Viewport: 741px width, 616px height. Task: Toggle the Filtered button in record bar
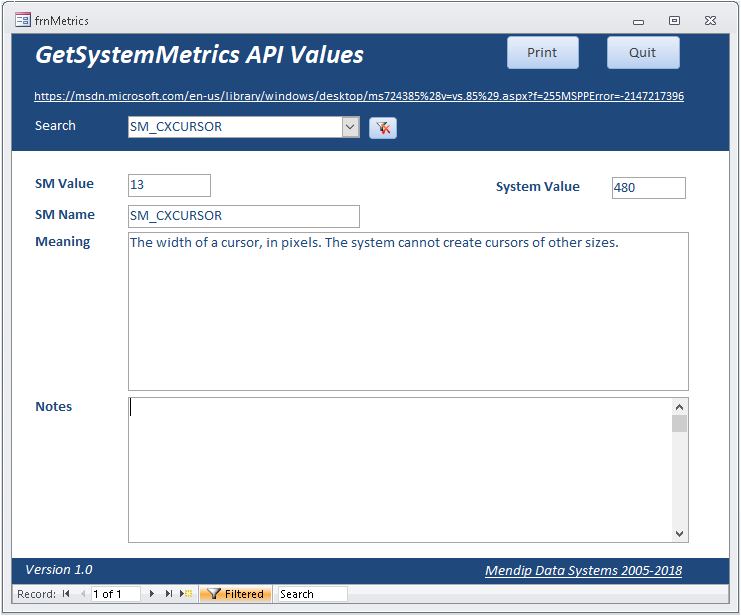coord(235,594)
